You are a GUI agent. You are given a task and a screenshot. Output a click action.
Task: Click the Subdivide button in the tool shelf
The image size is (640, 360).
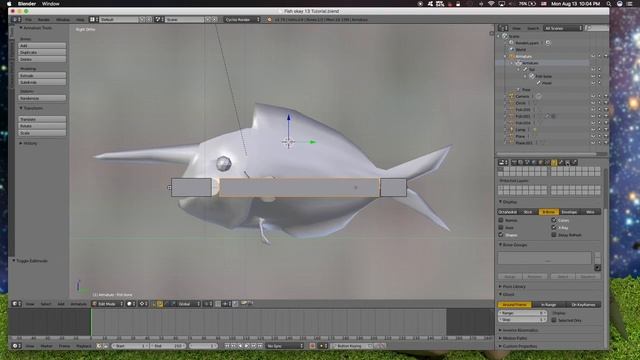(42, 82)
